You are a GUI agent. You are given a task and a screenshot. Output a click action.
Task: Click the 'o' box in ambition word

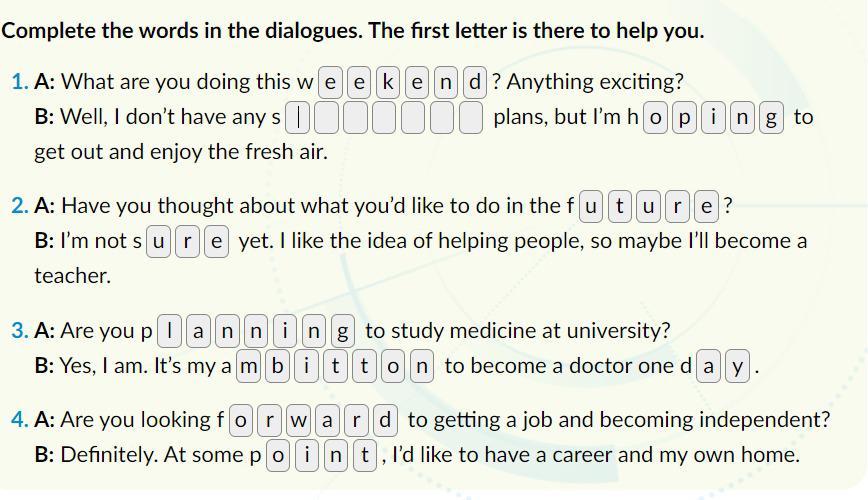click(393, 367)
